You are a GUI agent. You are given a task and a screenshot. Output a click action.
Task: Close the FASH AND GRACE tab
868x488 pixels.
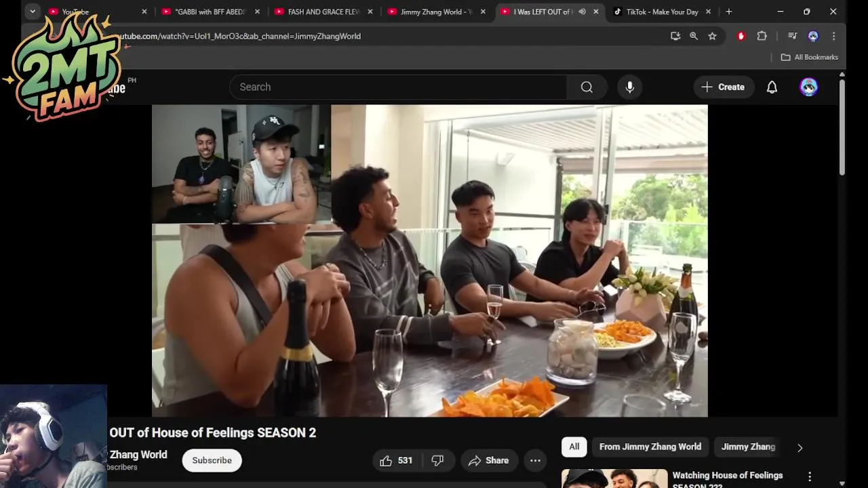pyautogui.click(x=371, y=12)
